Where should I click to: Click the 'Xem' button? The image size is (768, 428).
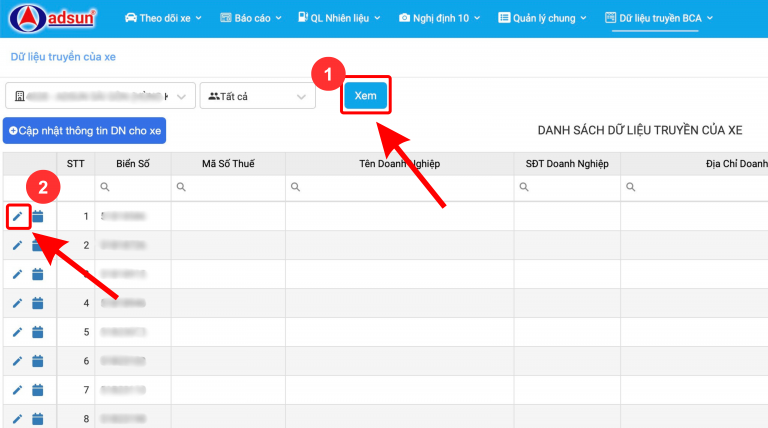(x=365, y=95)
